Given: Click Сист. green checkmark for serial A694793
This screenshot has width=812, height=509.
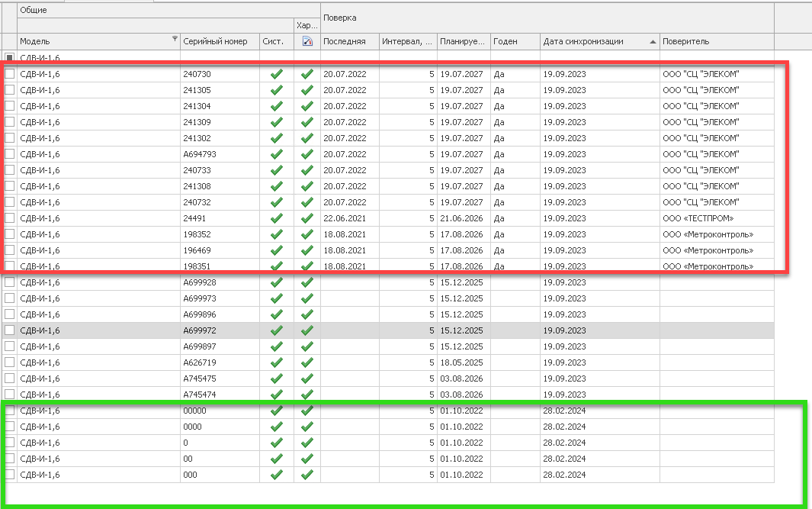Looking at the screenshot, I should [x=277, y=154].
